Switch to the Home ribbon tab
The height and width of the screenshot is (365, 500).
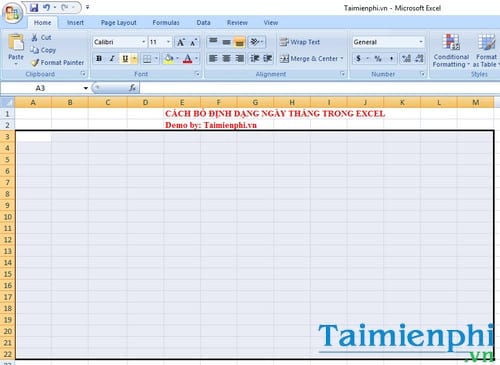point(42,23)
